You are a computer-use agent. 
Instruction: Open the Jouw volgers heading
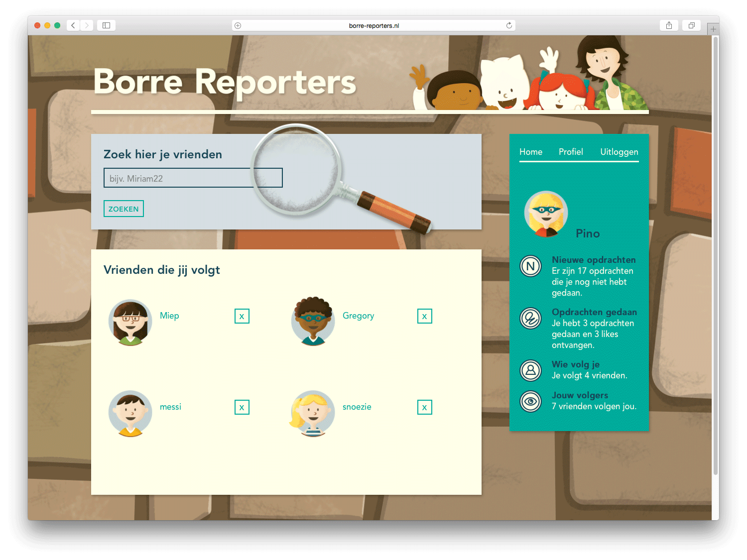point(580,395)
